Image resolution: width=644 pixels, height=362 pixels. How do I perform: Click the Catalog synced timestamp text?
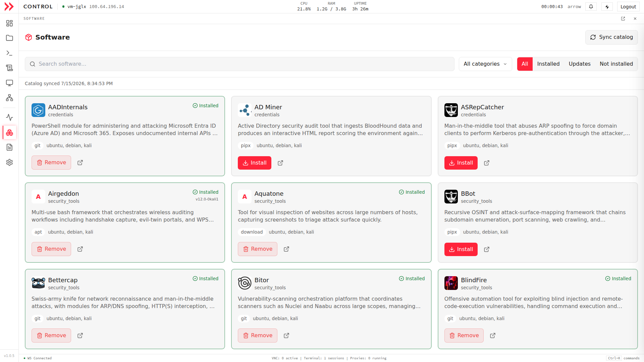pos(69,83)
